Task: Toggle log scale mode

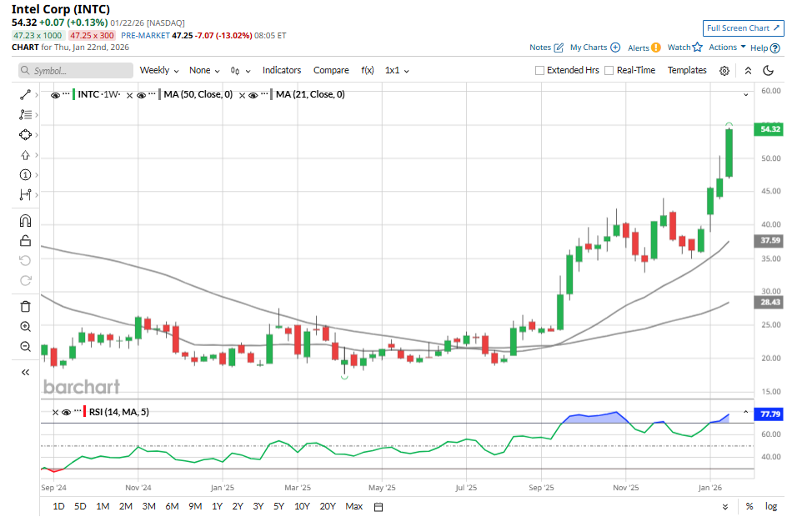Action: 771,506
